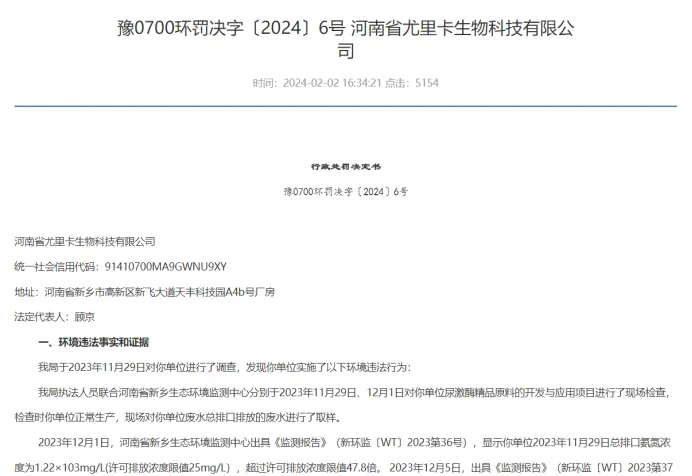Click the line starting '2023年12月1日, 河南省新乡'
Screen dimensions: 692x476
click(354, 442)
